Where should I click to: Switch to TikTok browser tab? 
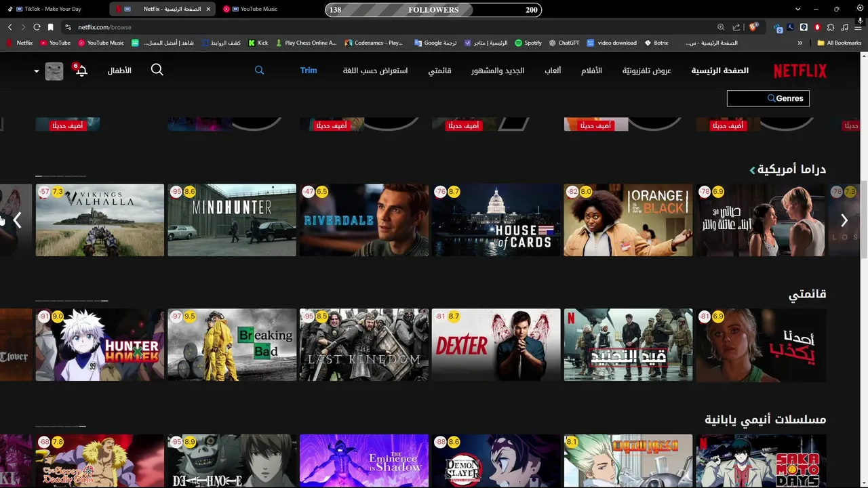coord(53,9)
